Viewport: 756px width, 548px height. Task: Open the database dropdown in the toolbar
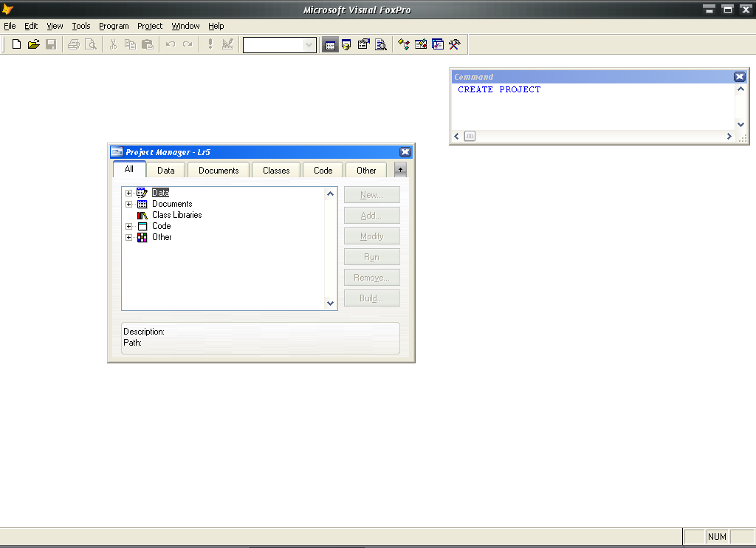[x=309, y=45]
